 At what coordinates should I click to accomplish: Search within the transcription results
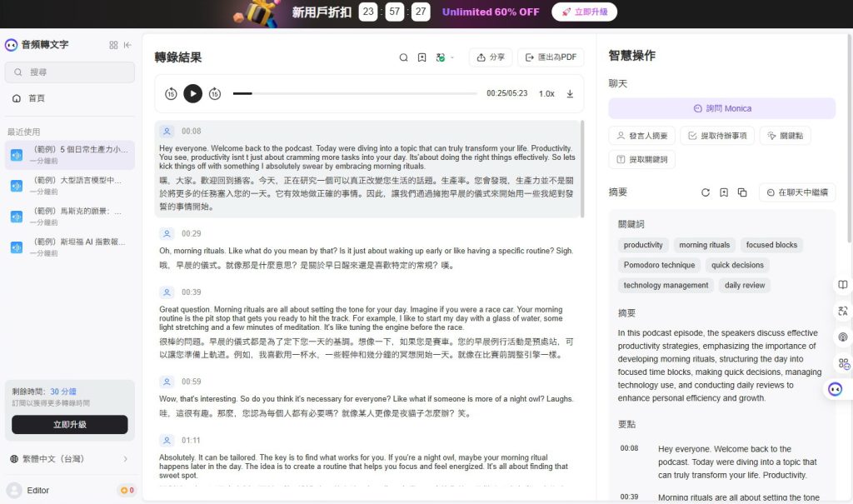[x=403, y=57]
